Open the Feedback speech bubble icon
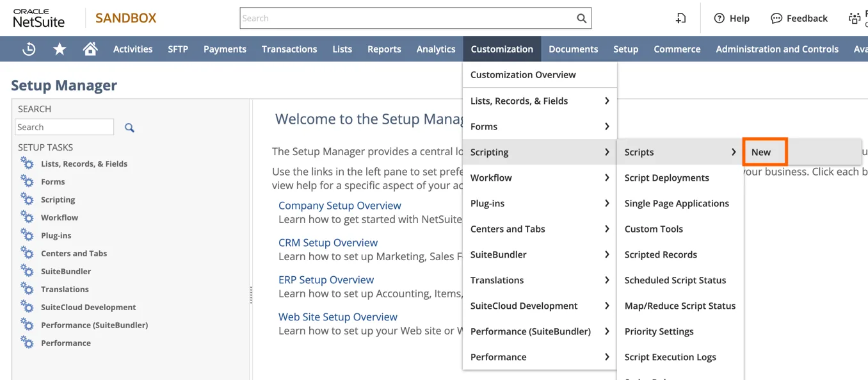Image resolution: width=868 pixels, height=380 pixels. coord(776,18)
